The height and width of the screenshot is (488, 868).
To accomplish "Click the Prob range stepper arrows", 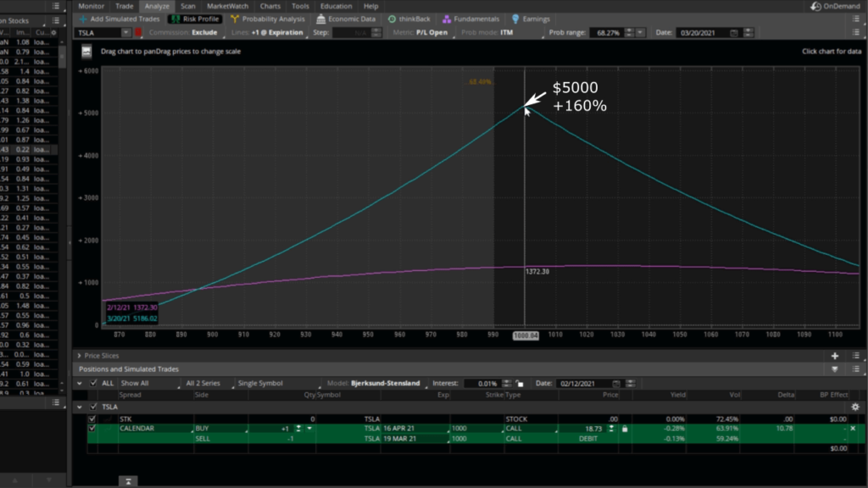I will point(629,33).
